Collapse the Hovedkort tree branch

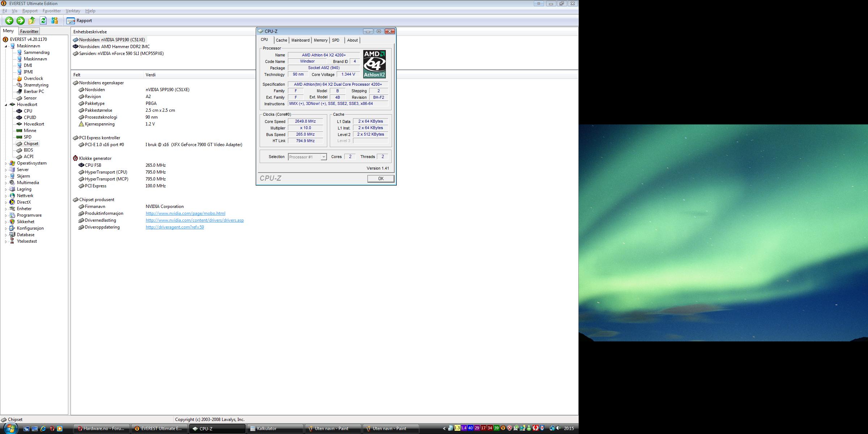pyautogui.click(x=6, y=105)
